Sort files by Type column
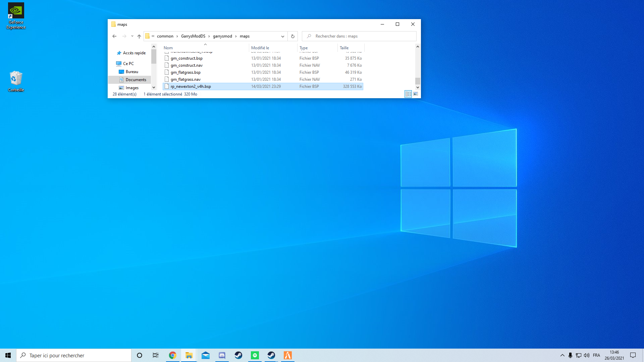The image size is (644, 362). (x=317, y=48)
